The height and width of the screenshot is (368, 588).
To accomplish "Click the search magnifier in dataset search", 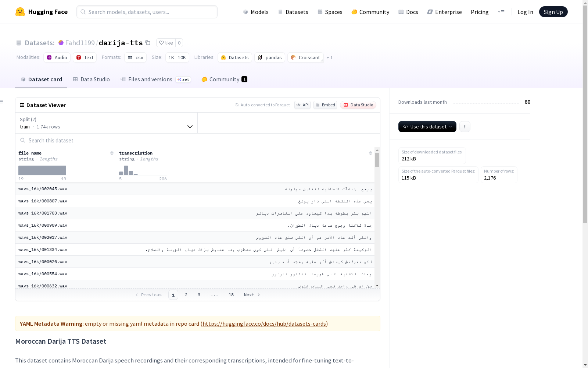I will point(23,140).
